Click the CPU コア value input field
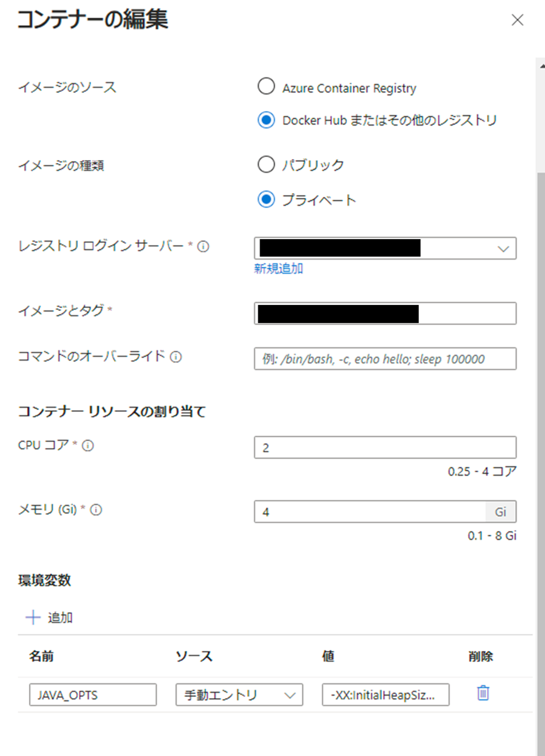 pos(384,447)
